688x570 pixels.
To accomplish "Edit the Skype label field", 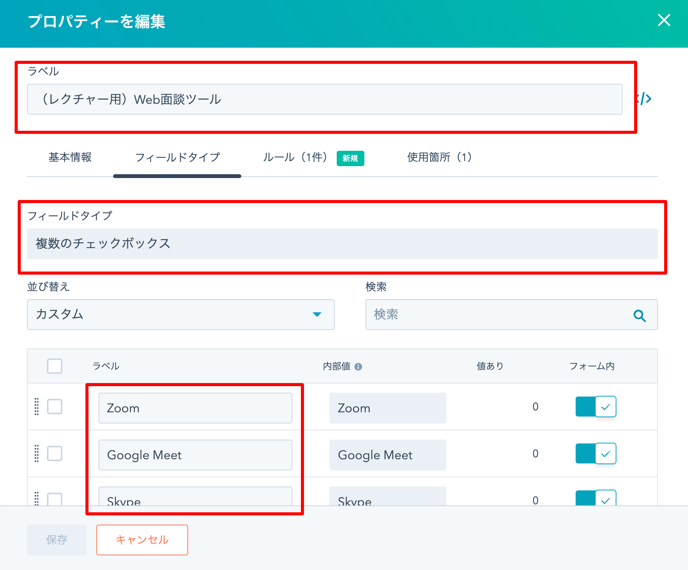I will [x=195, y=496].
